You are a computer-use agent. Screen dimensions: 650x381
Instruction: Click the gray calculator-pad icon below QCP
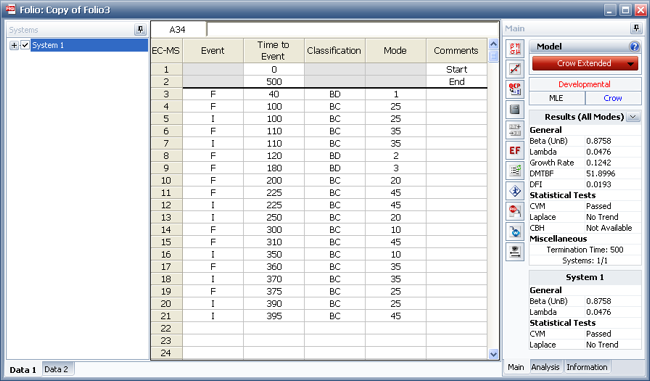[x=515, y=109]
